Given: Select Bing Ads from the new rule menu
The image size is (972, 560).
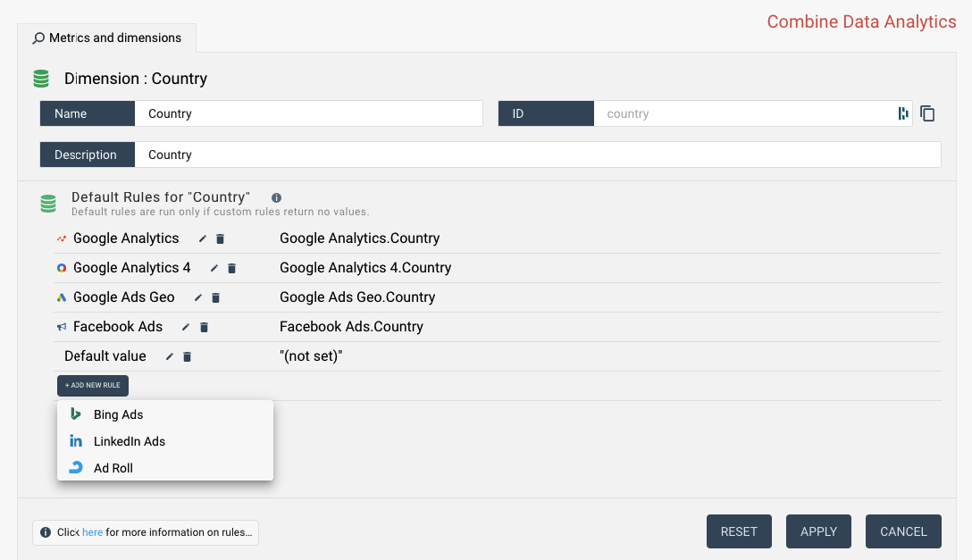Looking at the screenshot, I should click(x=165, y=414).
